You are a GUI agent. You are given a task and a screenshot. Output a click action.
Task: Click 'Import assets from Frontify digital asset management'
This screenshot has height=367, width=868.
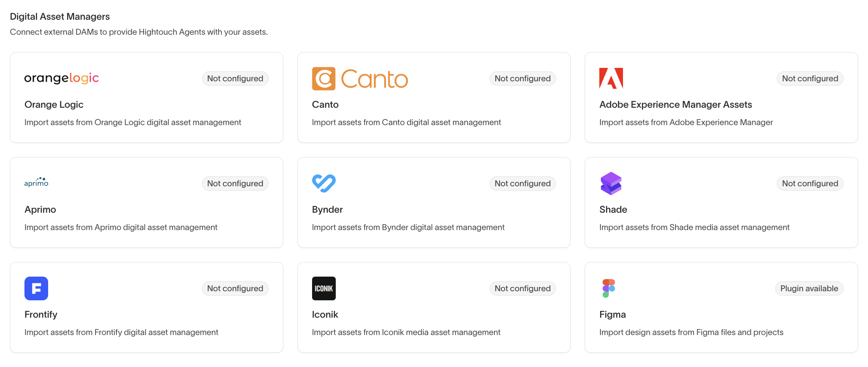tap(121, 332)
